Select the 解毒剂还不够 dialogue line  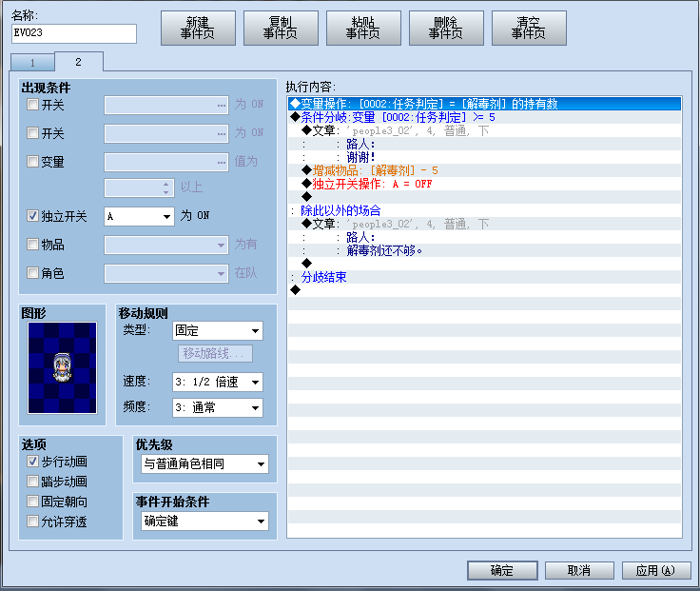click(484, 250)
